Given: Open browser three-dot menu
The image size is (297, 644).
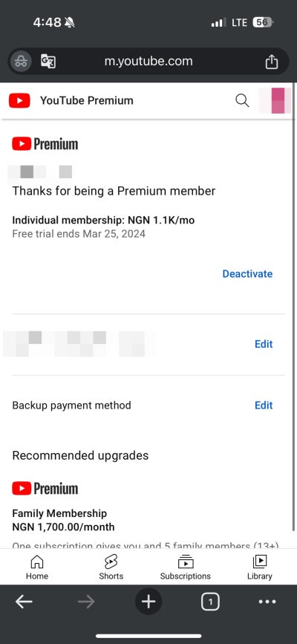Looking at the screenshot, I should [267, 602].
